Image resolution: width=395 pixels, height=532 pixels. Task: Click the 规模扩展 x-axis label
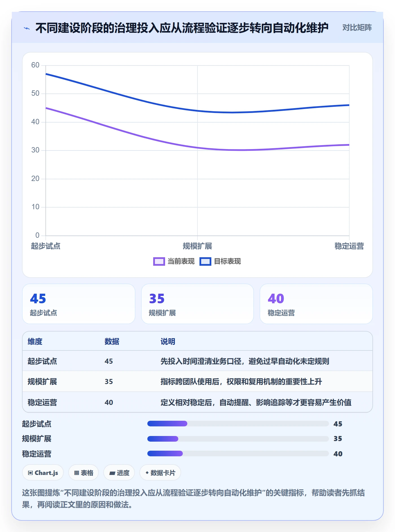(x=197, y=246)
